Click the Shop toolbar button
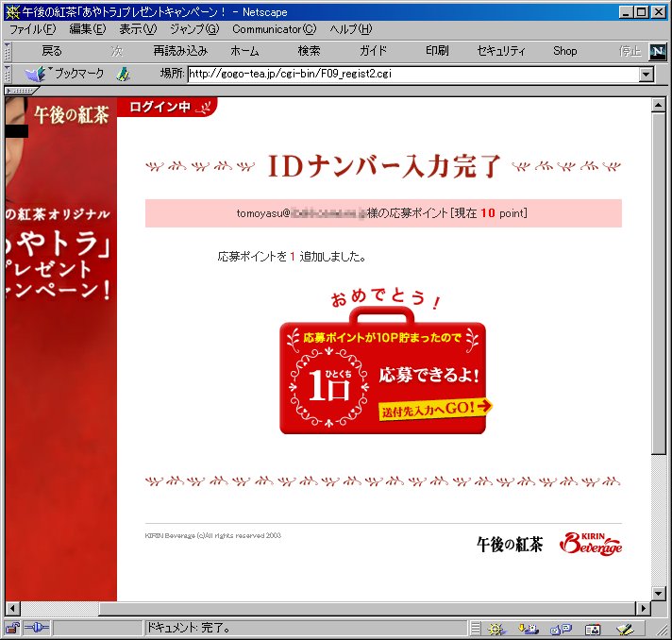 tap(564, 51)
